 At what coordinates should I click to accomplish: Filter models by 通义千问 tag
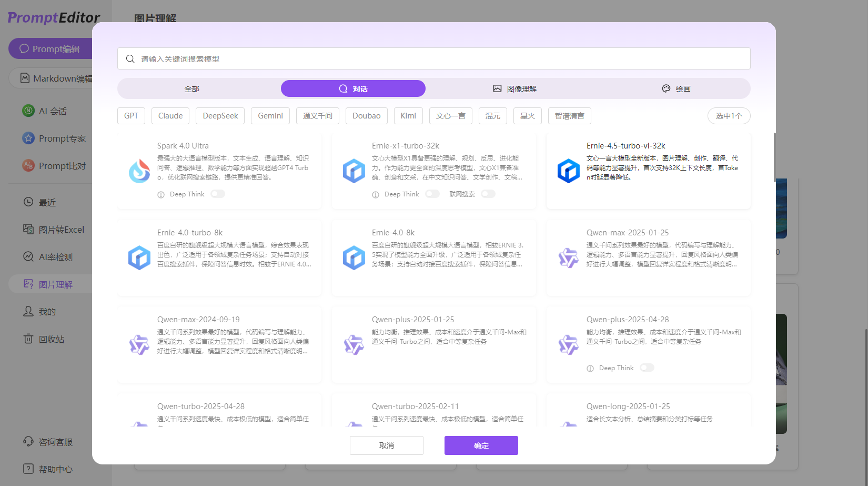tap(317, 116)
